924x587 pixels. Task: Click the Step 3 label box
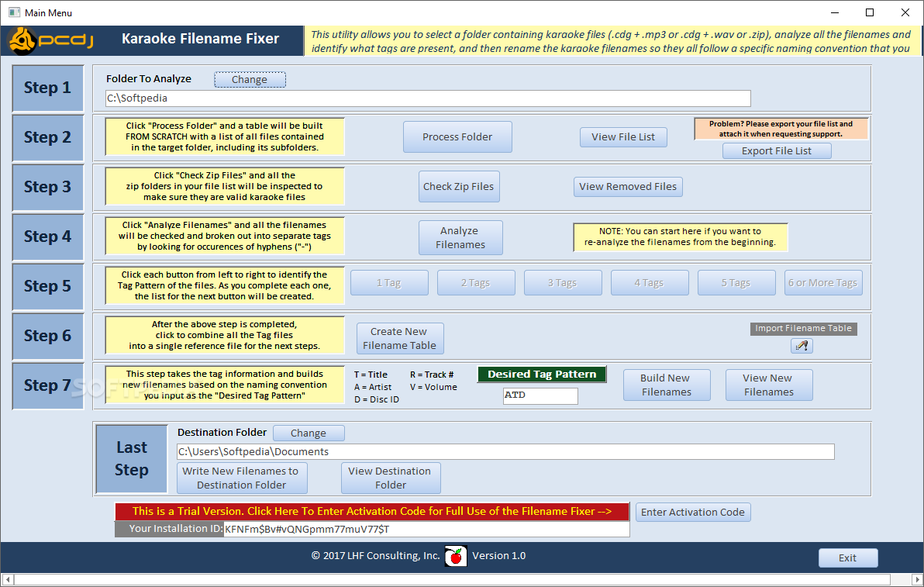pos(48,187)
